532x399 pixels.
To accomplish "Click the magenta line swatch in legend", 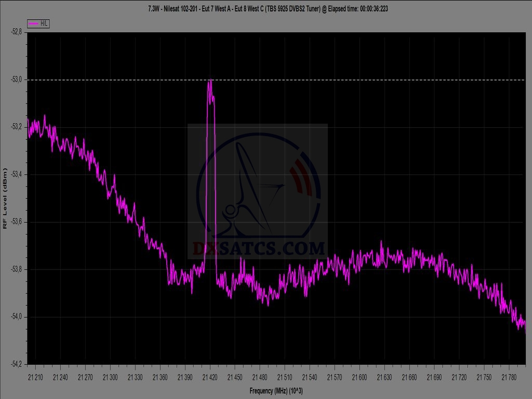I will point(33,24).
